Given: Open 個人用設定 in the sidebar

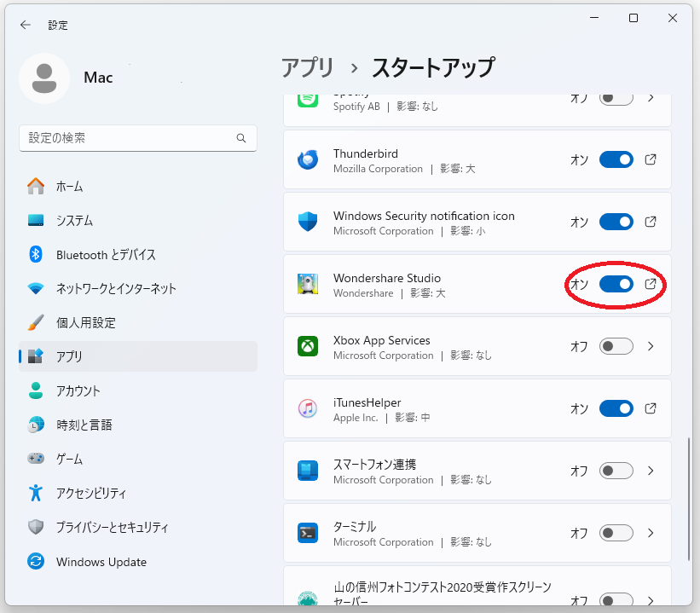Looking at the screenshot, I should (x=138, y=322).
